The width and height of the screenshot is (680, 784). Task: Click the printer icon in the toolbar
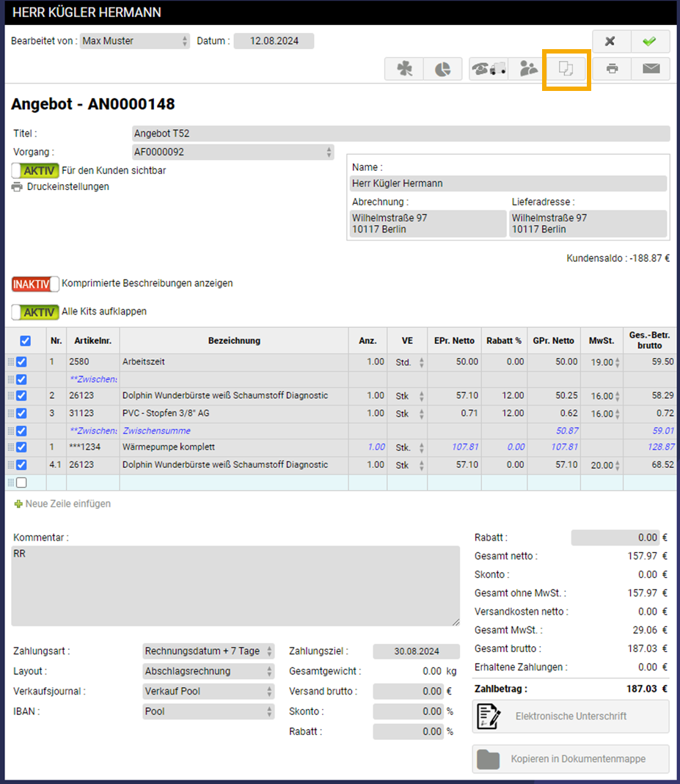612,69
